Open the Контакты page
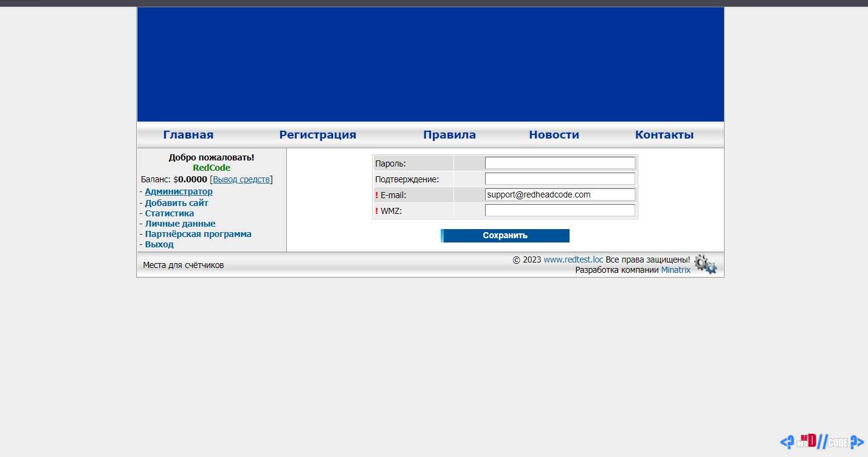 (664, 135)
